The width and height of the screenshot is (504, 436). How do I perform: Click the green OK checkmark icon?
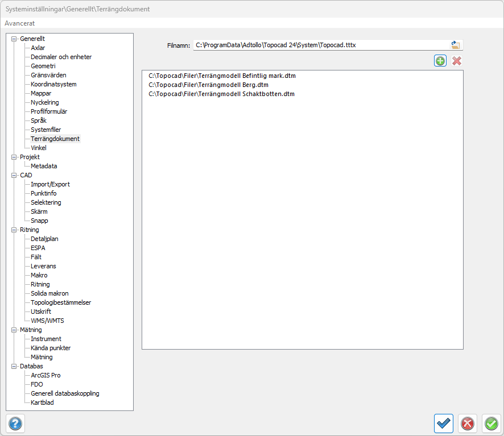(x=491, y=423)
